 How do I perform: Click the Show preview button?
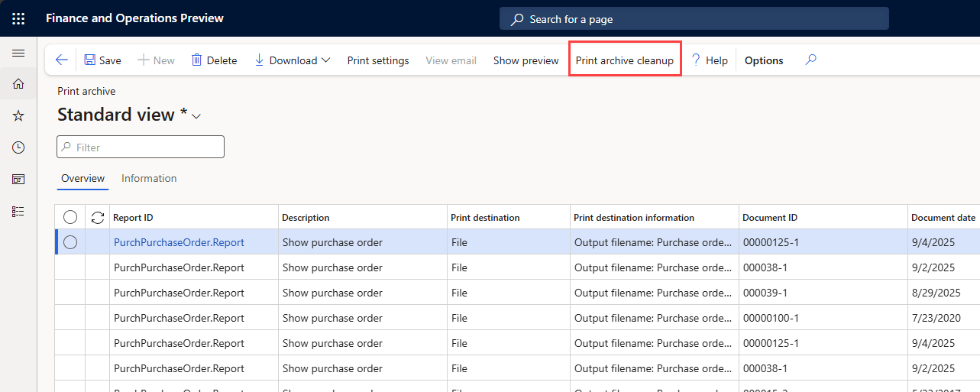point(526,60)
